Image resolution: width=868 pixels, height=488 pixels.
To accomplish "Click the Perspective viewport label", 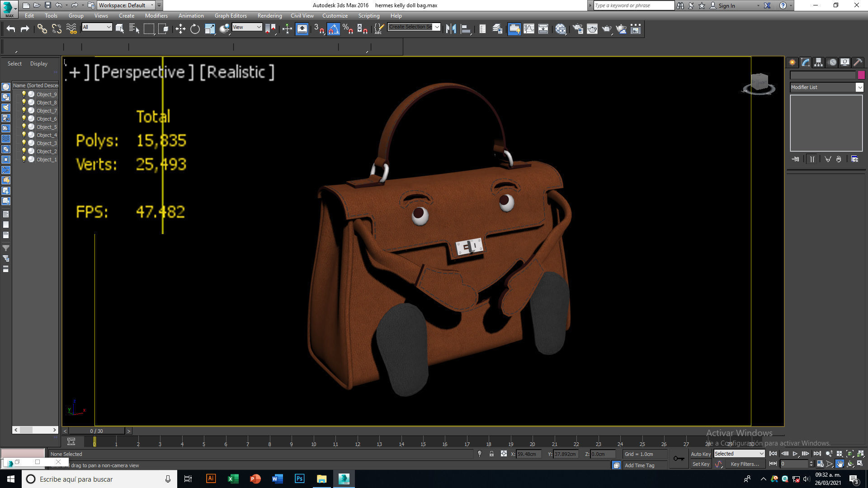I will pos(143,72).
